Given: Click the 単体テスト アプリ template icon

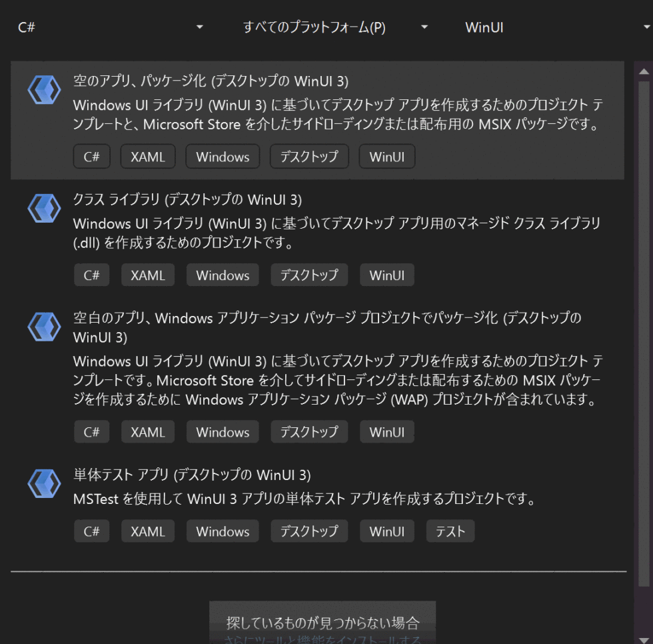Looking at the screenshot, I should point(44,484).
